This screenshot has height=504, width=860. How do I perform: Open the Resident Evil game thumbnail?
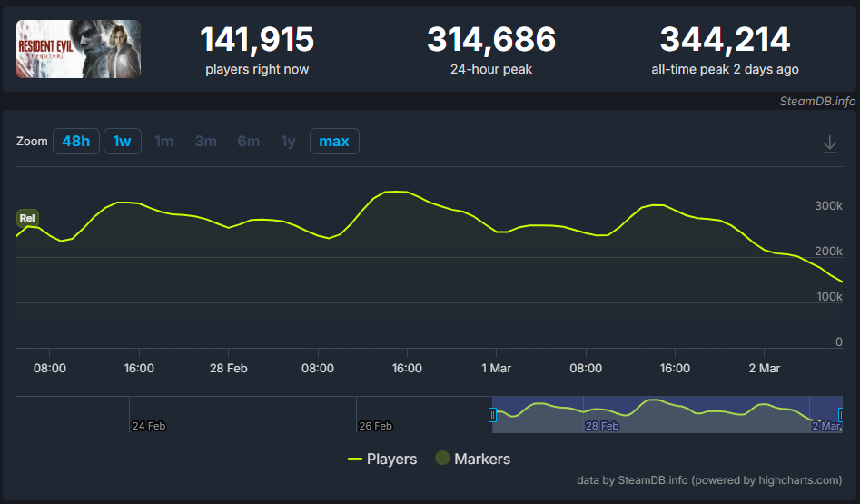[78, 48]
